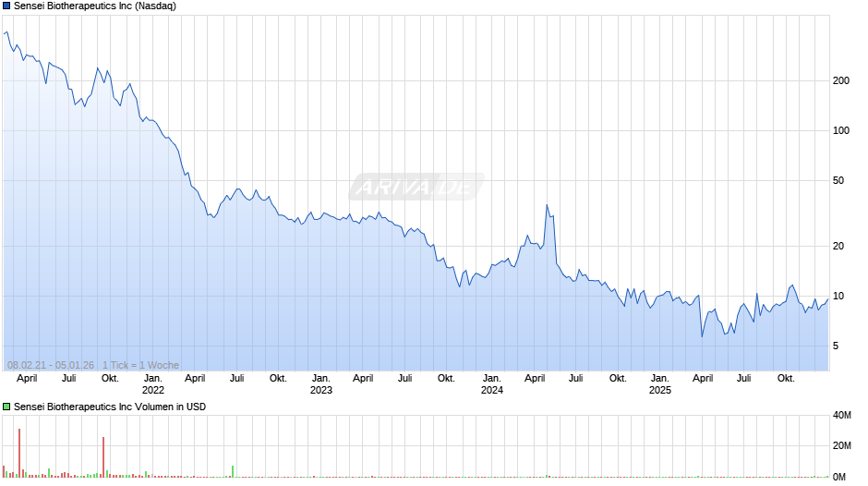868x486 pixels.
Task: Click the blue price legend square
Action: (x=6, y=6)
